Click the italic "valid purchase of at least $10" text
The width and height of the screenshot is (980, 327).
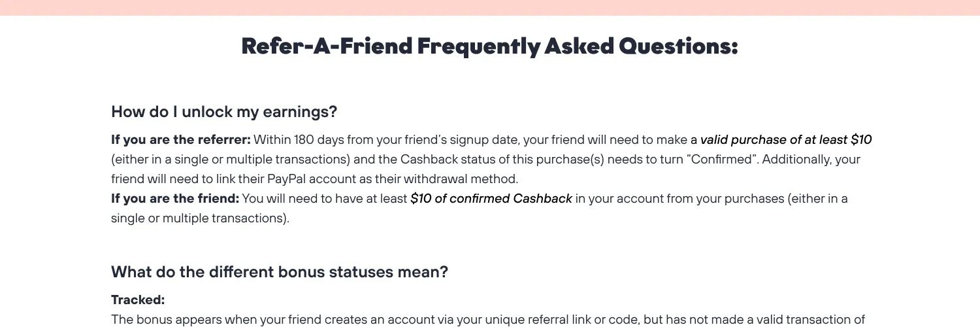[786, 139]
